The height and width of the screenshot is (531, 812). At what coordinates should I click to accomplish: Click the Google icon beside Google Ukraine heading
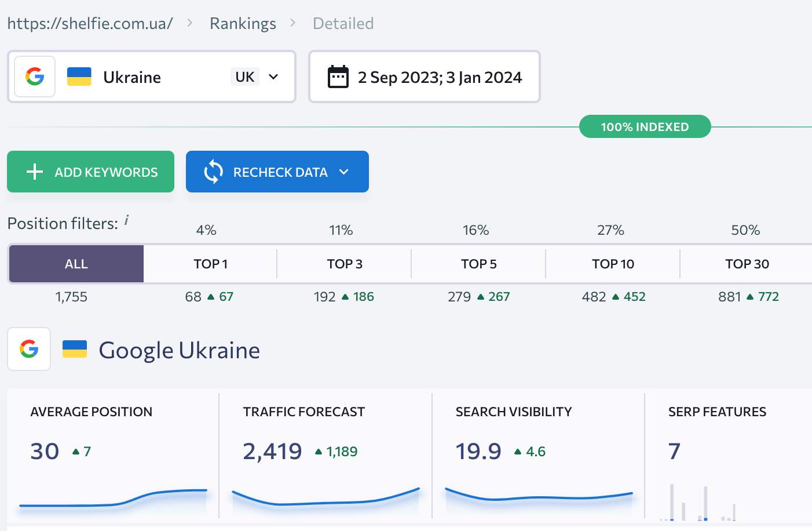pos(29,349)
